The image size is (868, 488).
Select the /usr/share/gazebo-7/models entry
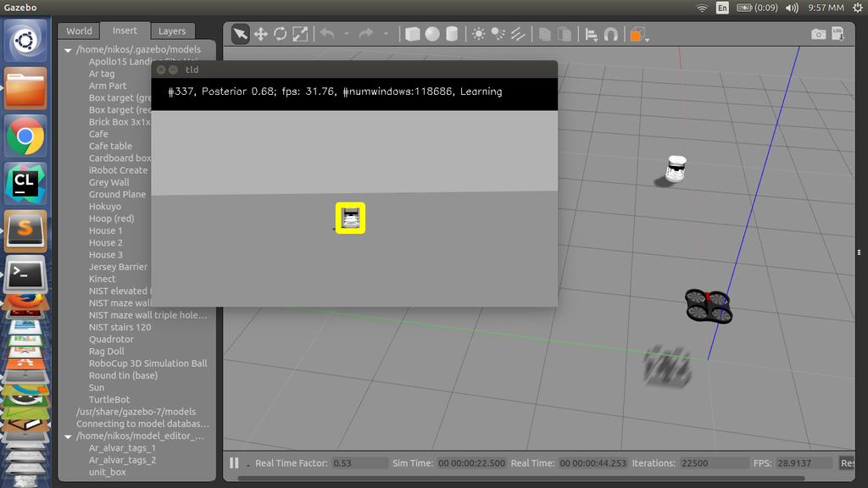click(x=136, y=412)
